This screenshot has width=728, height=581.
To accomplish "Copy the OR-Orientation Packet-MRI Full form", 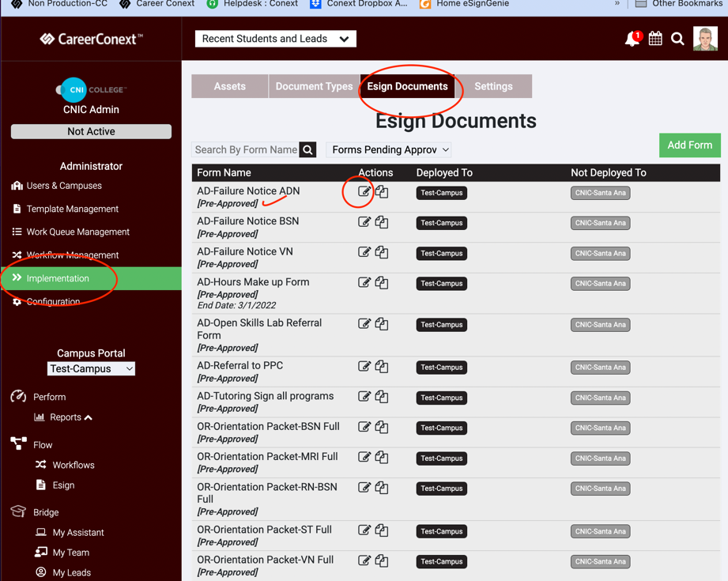I will pos(382,457).
